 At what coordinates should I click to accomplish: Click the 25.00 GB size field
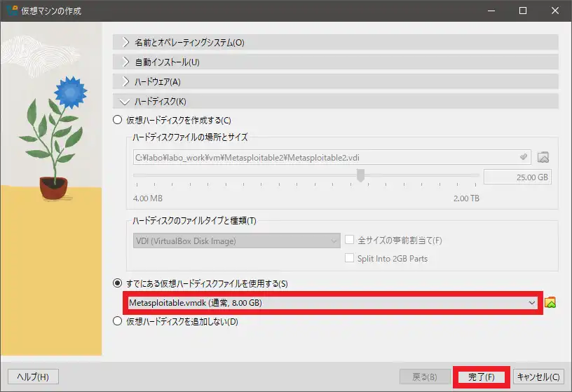pyautogui.click(x=517, y=177)
